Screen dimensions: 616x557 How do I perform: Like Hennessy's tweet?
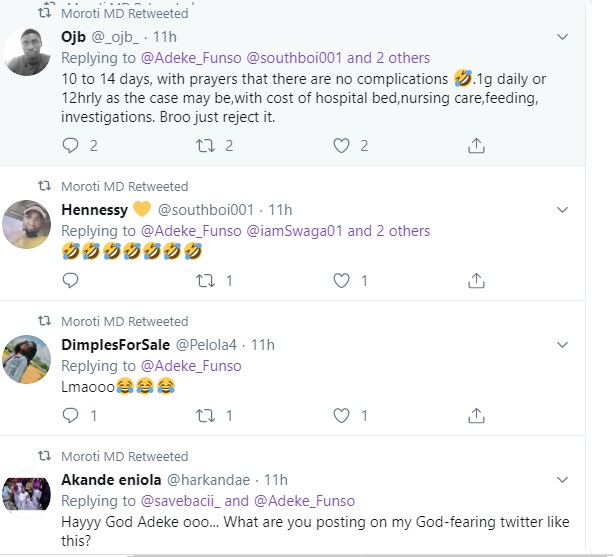pos(342,281)
